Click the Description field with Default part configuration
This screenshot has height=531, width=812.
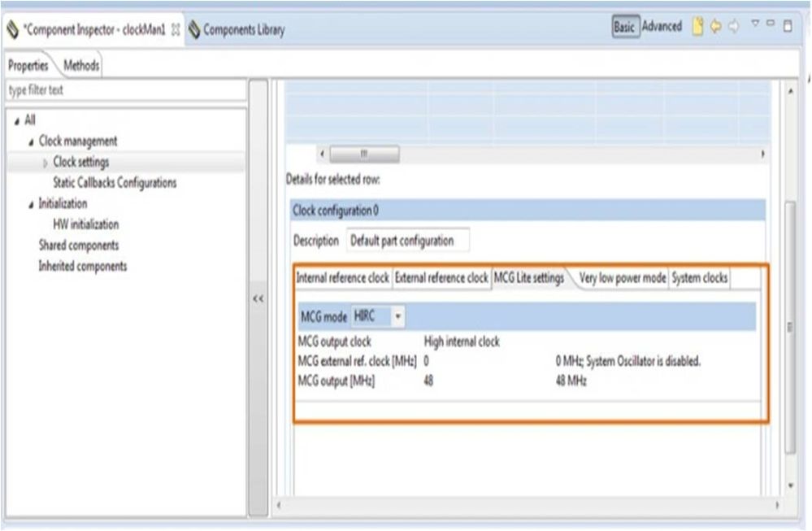[x=408, y=241]
